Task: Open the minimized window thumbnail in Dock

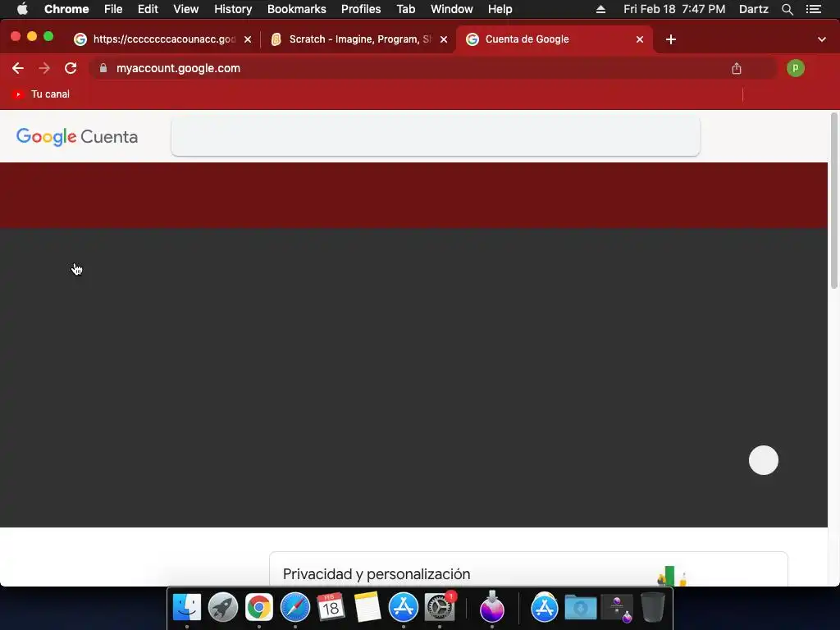Action: coord(618,608)
